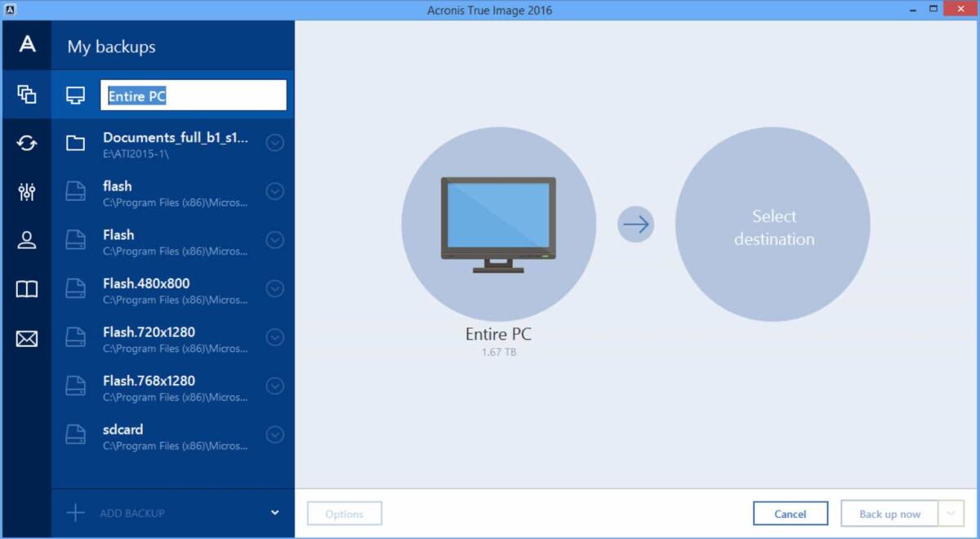Image resolution: width=980 pixels, height=539 pixels.
Task: Select the Backup section icon
Action: [x=26, y=95]
